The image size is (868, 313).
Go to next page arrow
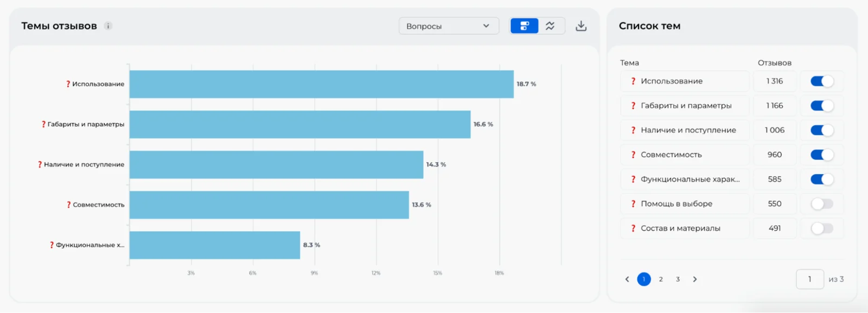tap(695, 279)
